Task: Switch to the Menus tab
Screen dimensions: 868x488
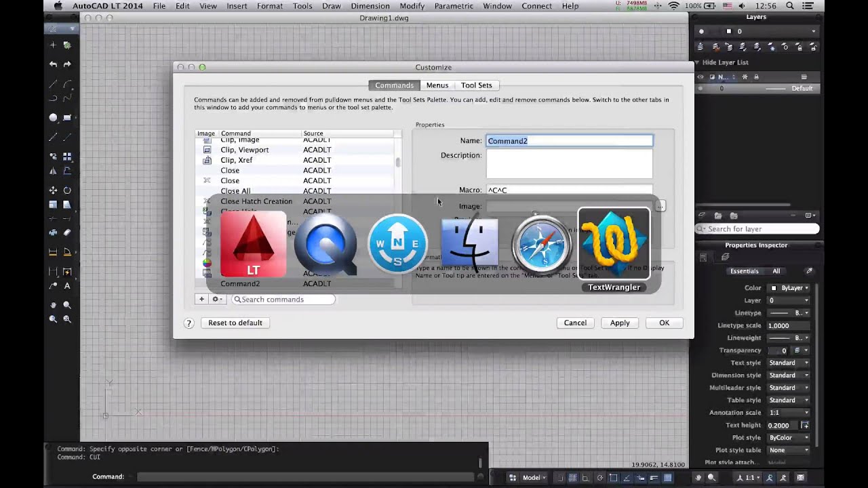Action: [x=437, y=85]
